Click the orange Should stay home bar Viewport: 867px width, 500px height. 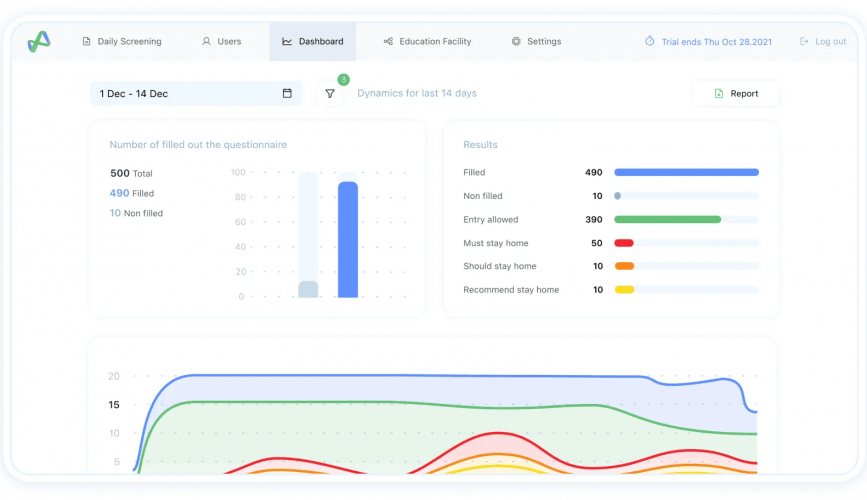(624, 266)
